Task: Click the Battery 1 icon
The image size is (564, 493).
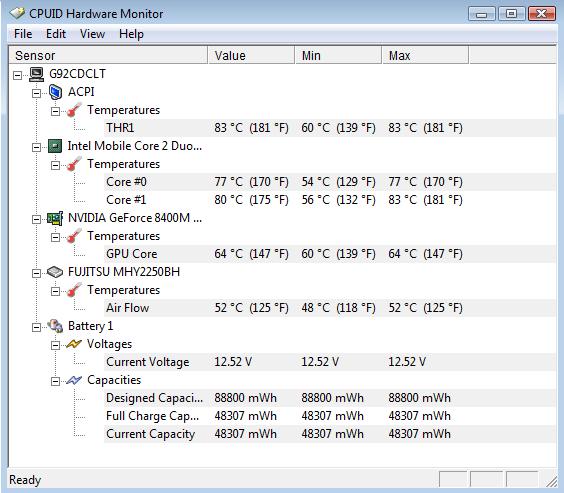Action: coord(55,326)
